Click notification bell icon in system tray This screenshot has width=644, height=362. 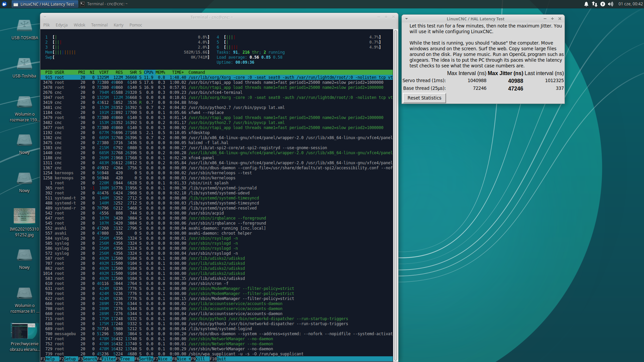pos(586,4)
